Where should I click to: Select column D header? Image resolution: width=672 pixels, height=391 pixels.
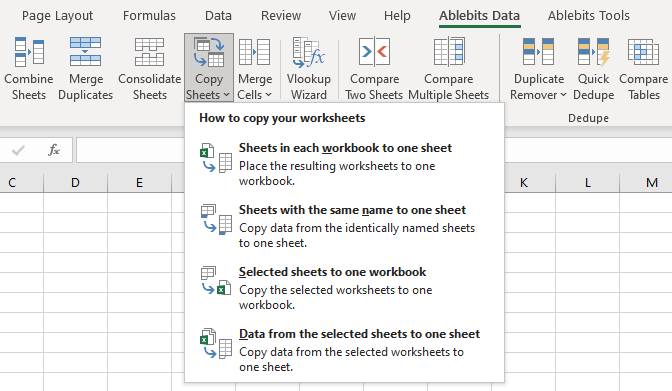[x=75, y=183]
